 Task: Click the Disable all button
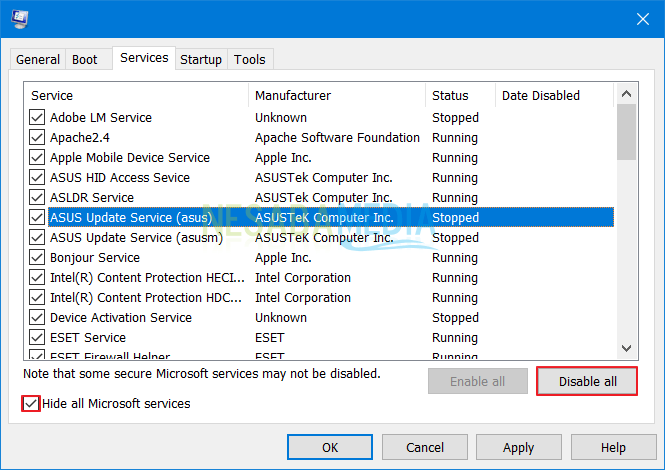pos(587,381)
